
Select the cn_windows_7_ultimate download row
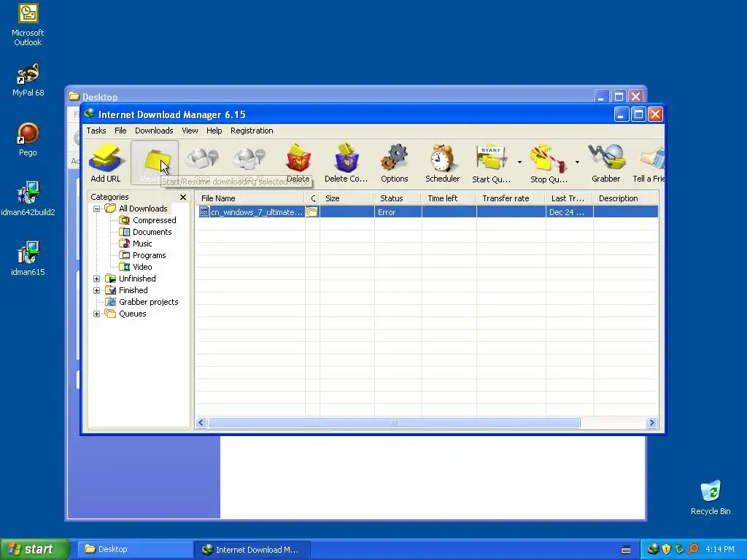point(427,212)
